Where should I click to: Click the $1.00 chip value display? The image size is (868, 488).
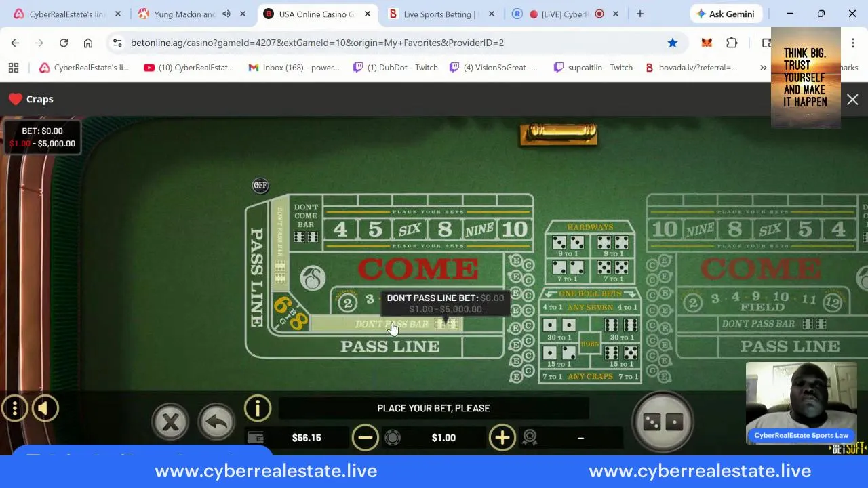(443, 438)
